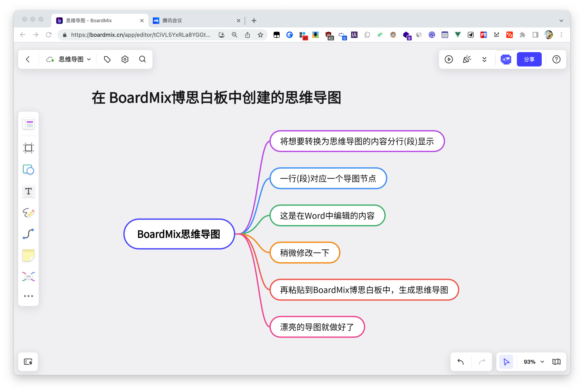Open Chrome extensions puzzle icon

[x=522, y=35]
